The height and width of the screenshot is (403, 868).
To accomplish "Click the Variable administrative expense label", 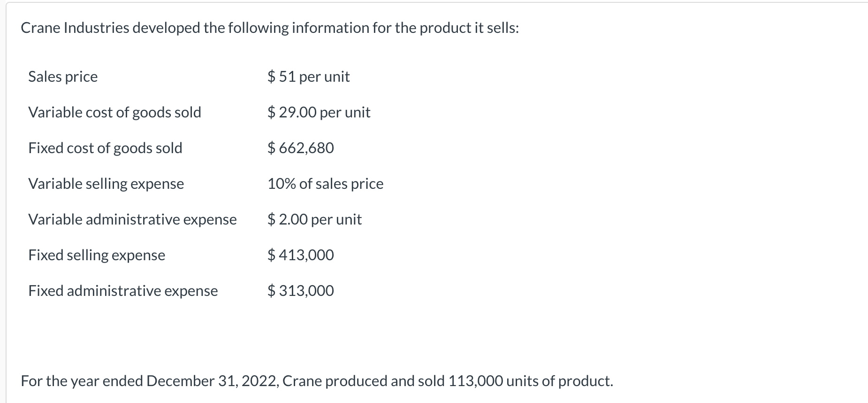I will pos(132,219).
